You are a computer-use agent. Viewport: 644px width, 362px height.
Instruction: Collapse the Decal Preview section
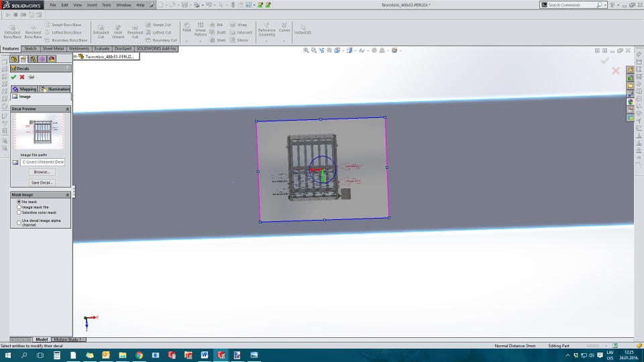pyautogui.click(x=67, y=109)
